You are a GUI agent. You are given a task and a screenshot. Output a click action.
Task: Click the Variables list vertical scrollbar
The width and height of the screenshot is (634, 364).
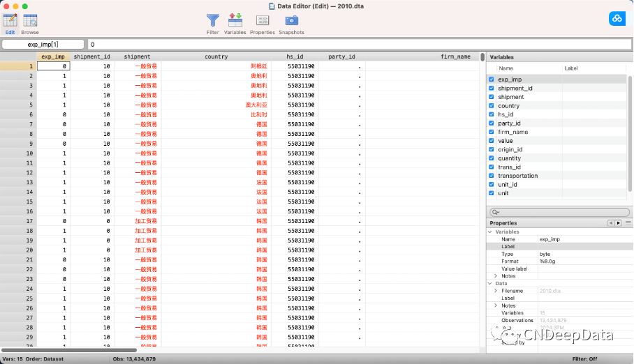pyautogui.click(x=630, y=133)
